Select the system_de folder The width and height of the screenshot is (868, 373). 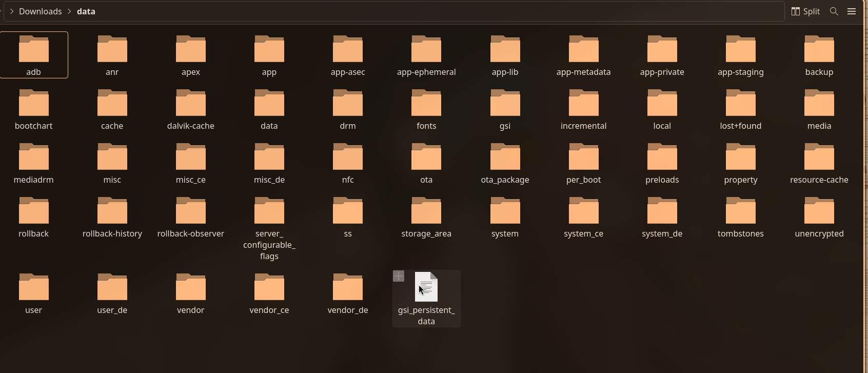coord(662,217)
